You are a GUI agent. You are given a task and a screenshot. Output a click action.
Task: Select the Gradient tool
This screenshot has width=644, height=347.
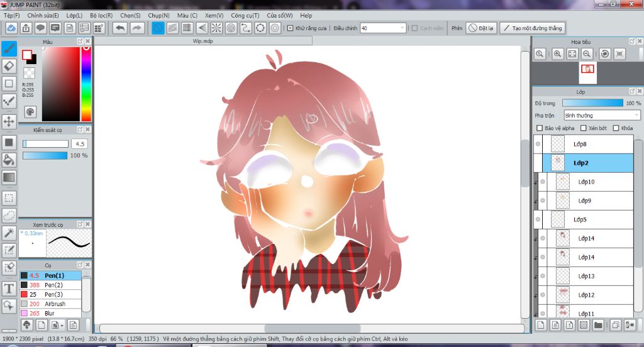pyautogui.click(x=9, y=177)
